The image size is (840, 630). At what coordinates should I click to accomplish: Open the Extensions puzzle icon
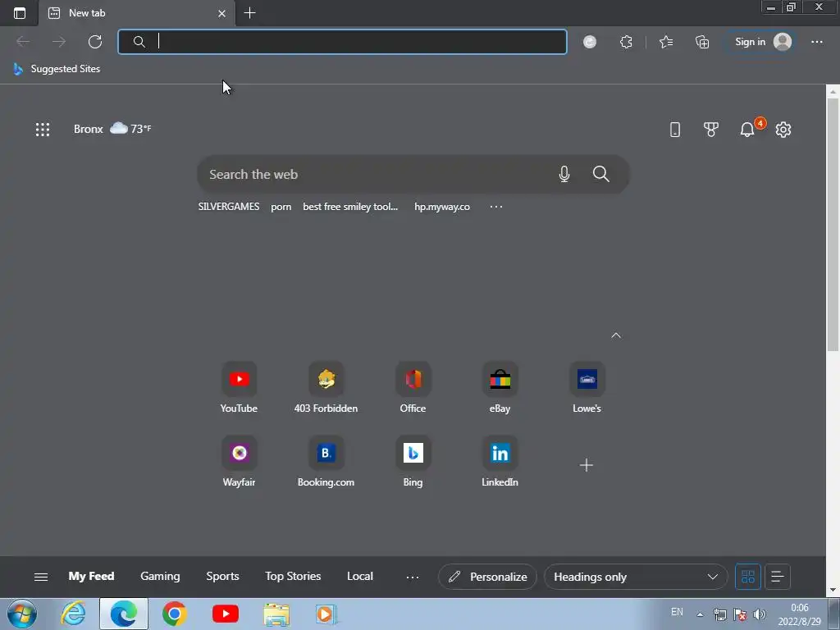[x=626, y=42]
